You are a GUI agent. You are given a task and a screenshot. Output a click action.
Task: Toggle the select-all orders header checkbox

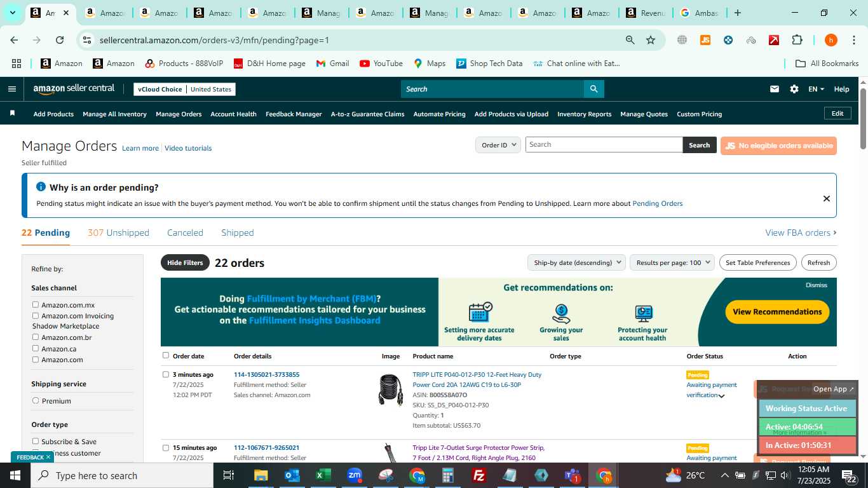pos(166,355)
